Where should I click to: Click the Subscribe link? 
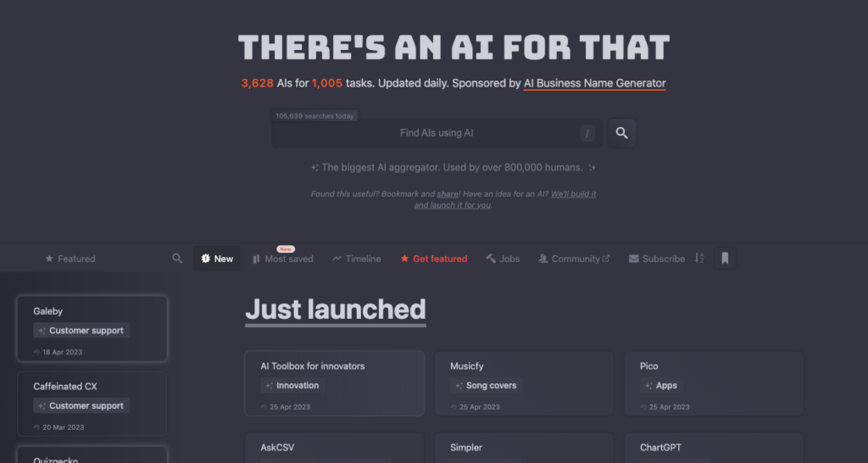[657, 259]
